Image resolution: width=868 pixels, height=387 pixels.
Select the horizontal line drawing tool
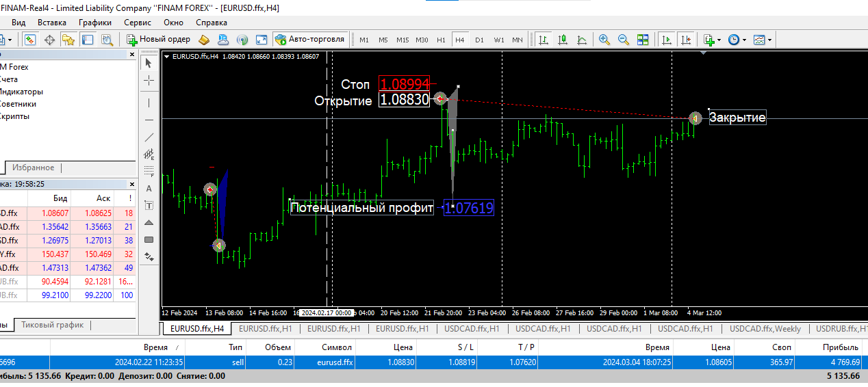[x=149, y=120]
